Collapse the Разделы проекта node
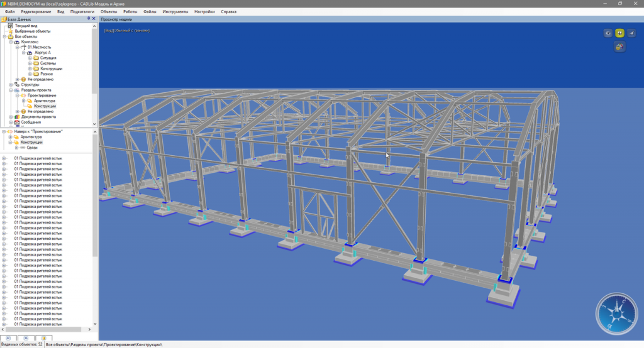This screenshot has width=644, height=348. coord(11,90)
